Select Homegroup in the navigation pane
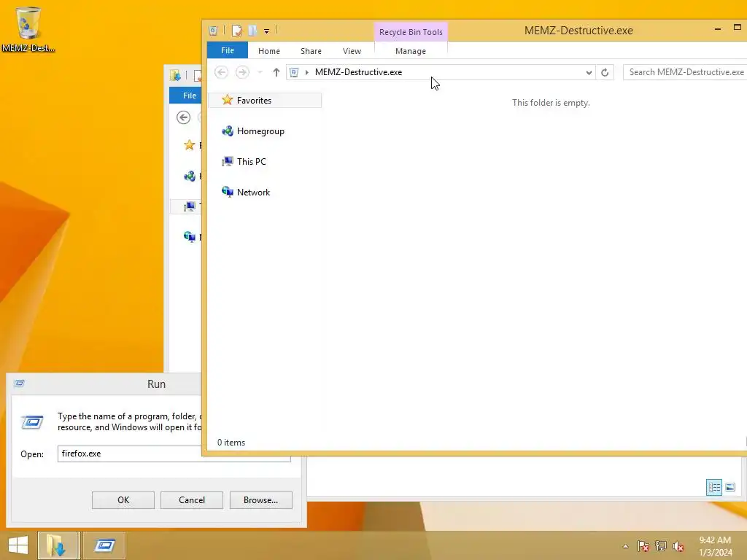747x560 pixels. (x=260, y=131)
